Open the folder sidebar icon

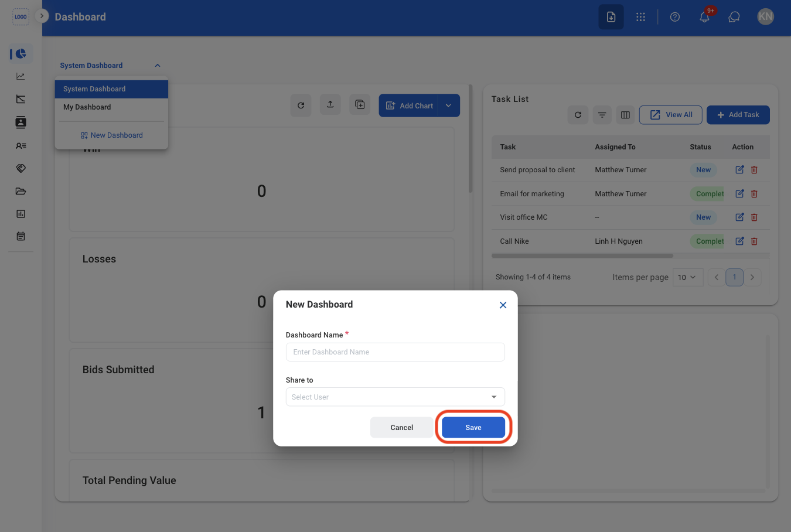tap(21, 191)
